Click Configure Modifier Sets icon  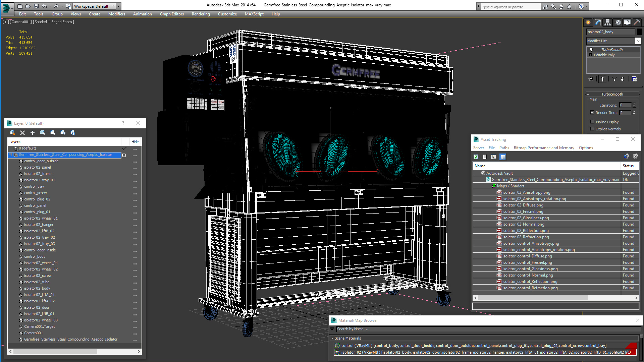point(634,79)
